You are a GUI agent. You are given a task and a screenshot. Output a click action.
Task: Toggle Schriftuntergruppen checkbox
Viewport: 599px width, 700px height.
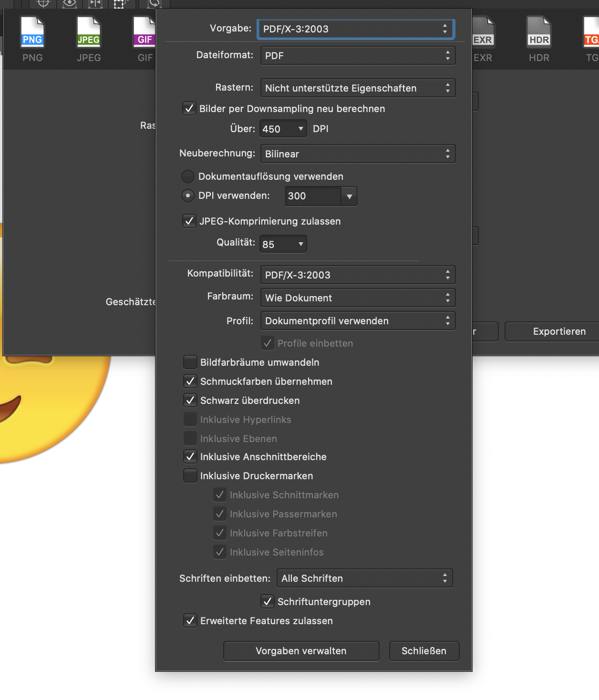[x=268, y=601]
